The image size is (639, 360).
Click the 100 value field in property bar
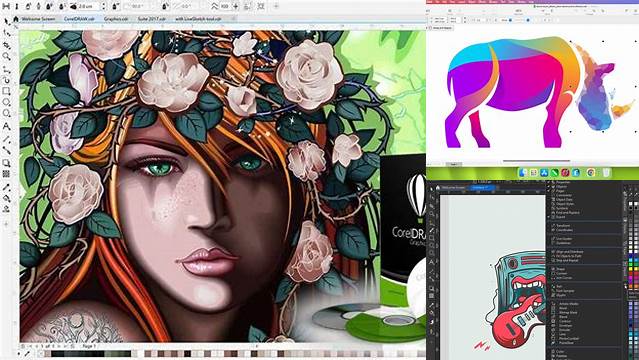click(225, 7)
